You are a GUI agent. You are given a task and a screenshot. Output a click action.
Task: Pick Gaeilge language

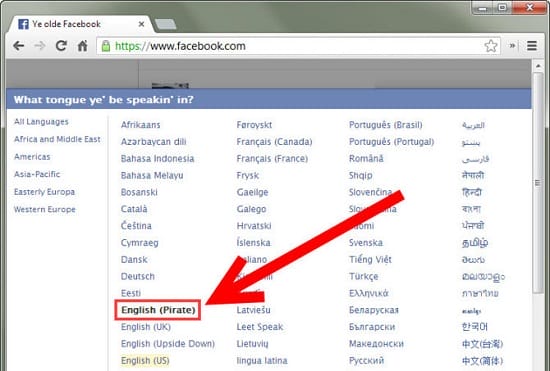click(x=253, y=192)
